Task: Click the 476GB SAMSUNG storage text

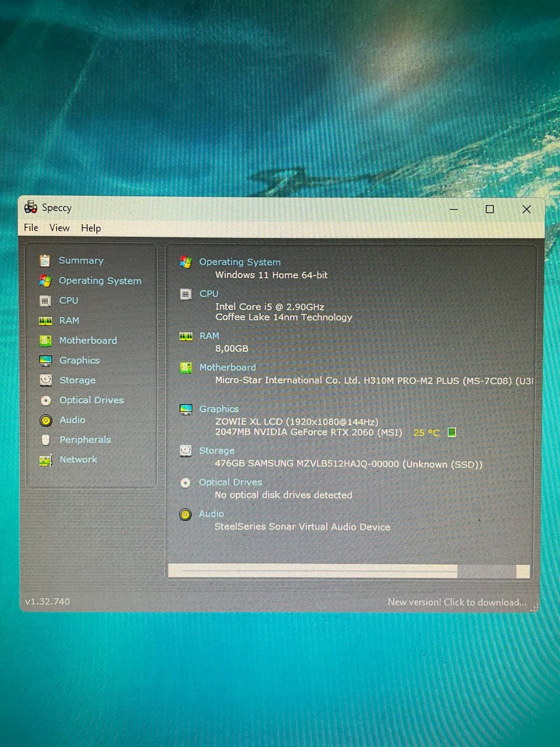Action: [349, 464]
